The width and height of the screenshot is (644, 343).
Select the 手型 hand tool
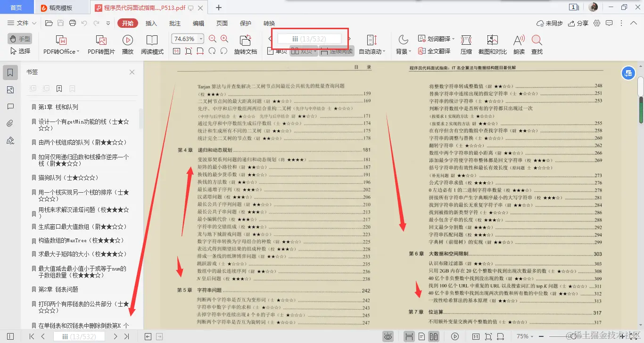click(x=19, y=39)
